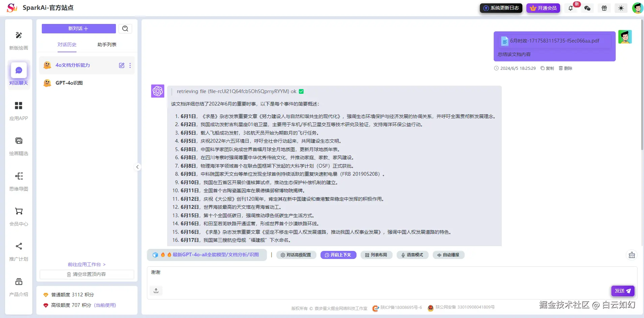Select 列表布局 layout option in toolbar
The image size is (644, 318).
tap(376, 255)
